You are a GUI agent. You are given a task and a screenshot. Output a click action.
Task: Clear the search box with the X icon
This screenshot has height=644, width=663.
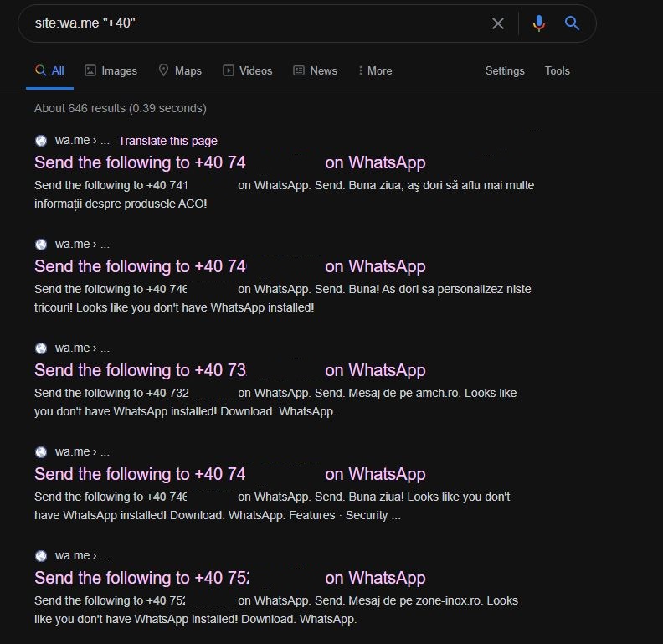[498, 23]
